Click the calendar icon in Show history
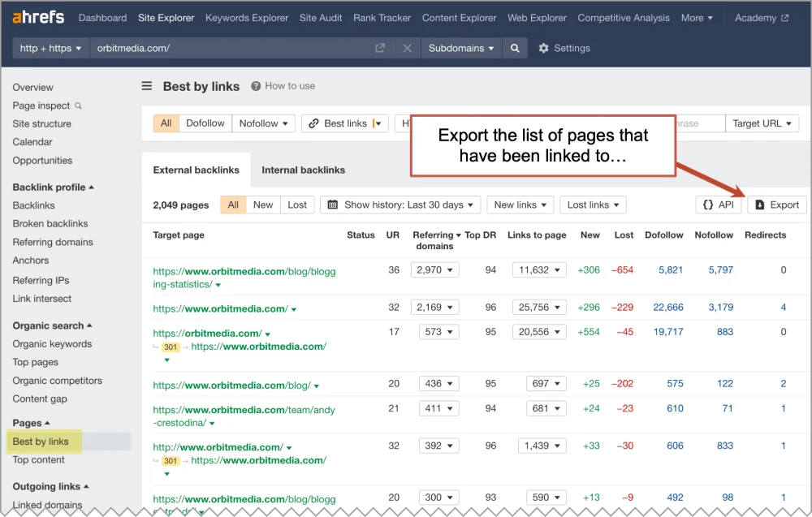The image size is (812, 517). click(x=332, y=205)
